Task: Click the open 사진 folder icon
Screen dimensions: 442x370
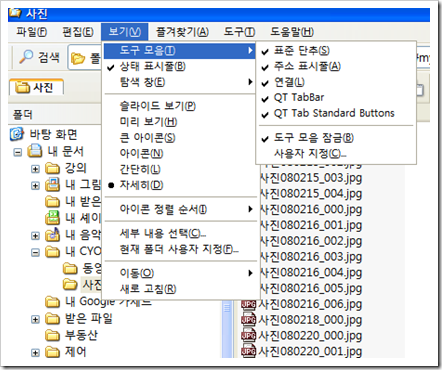Action: tap(70, 284)
